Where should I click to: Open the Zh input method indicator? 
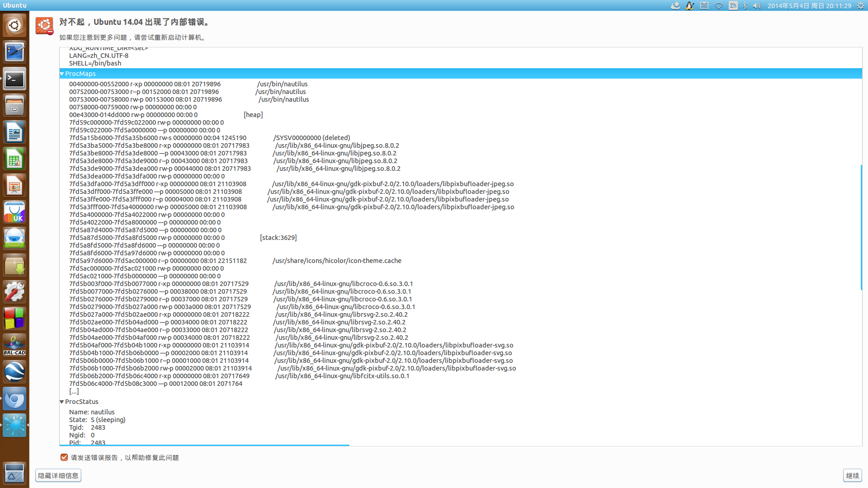click(733, 5)
